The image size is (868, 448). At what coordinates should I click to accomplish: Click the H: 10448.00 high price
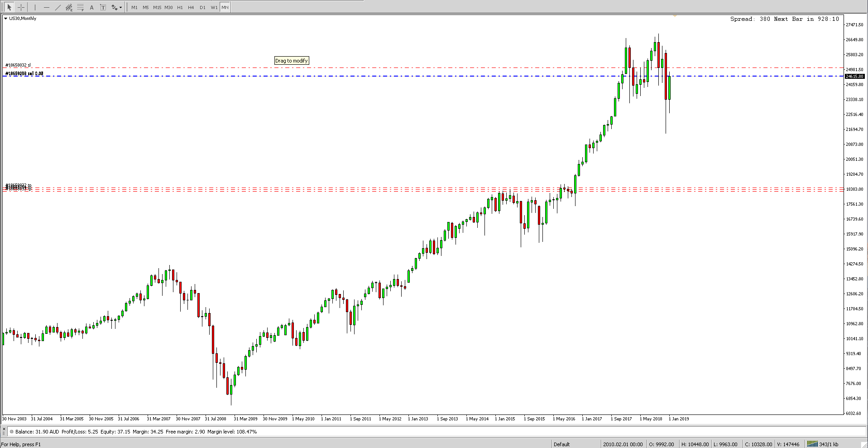(x=695, y=444)
